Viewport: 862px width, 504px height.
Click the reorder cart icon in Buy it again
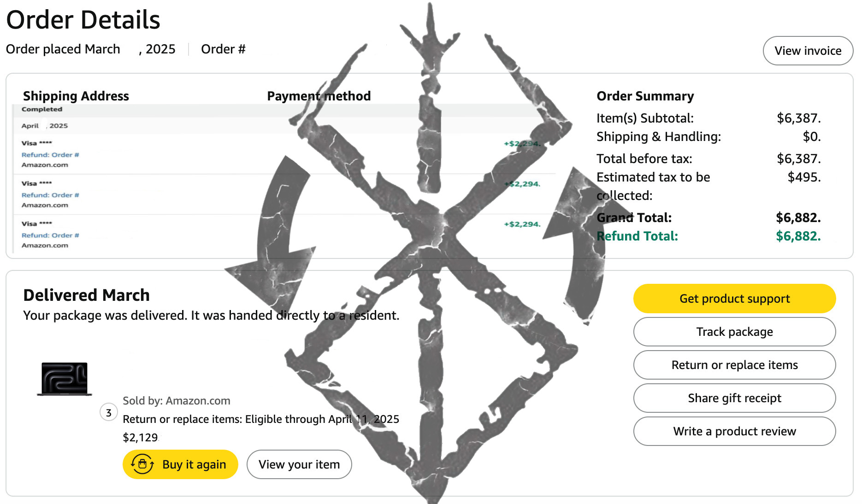tap(142, 464)
